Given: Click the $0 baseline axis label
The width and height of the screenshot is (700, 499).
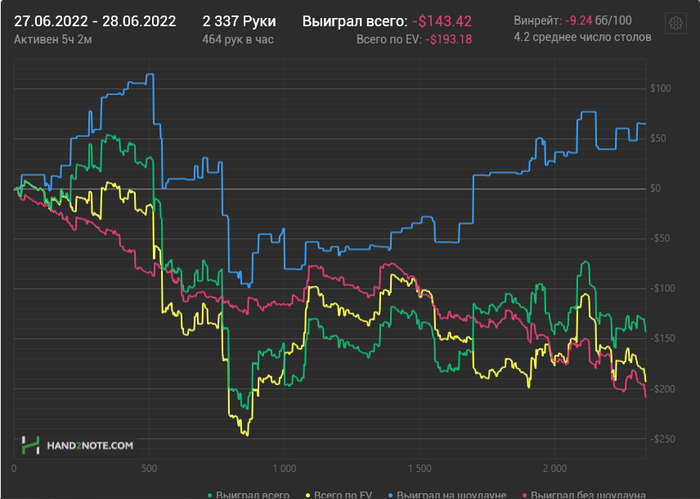Looking at the screenshot, I should [x=655, y=188].
